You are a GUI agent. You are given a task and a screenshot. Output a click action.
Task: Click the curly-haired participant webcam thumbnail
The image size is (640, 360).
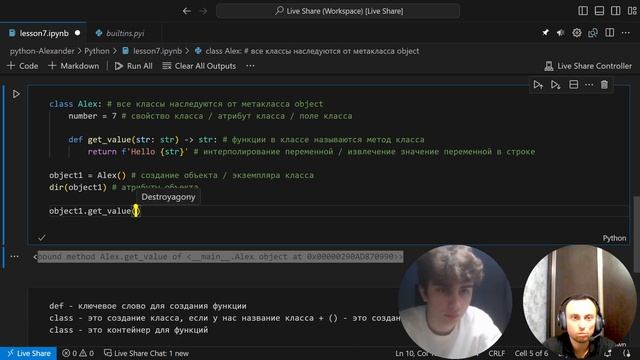(x=455, y=302)
